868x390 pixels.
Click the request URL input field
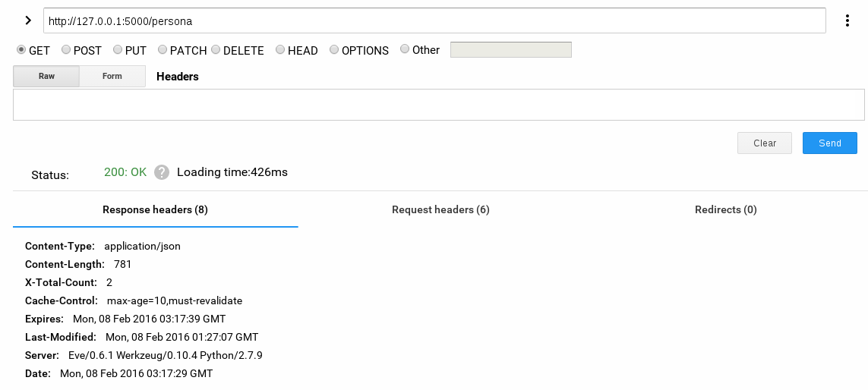(x=434, y=21)
